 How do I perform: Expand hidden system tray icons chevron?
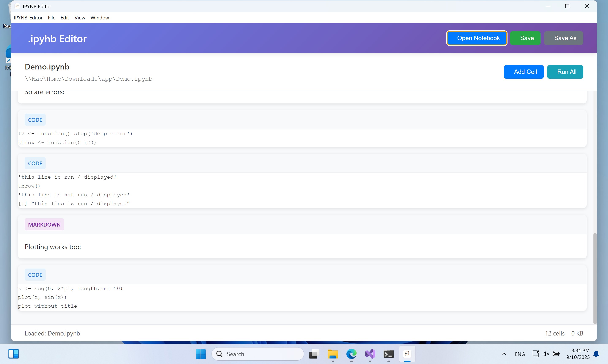click(504, 354)
